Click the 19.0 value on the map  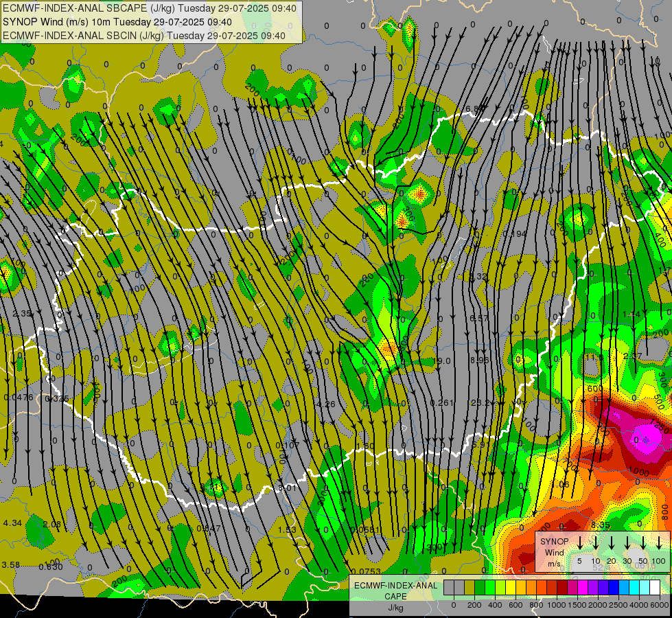(x=443, y=360)
